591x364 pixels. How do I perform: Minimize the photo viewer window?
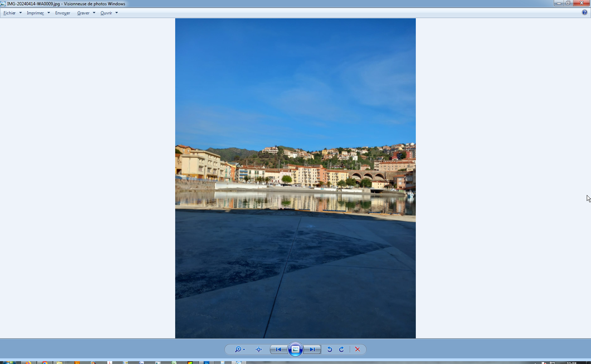click(x=559, y=3)
